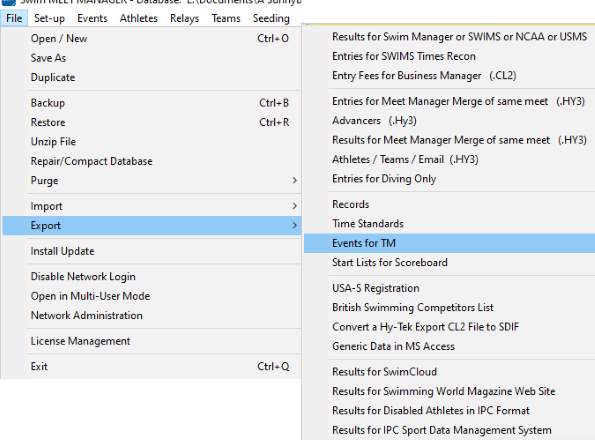
Task: Choose Backup from File menu
Action: pyautogui.click(x=152, y=103)
